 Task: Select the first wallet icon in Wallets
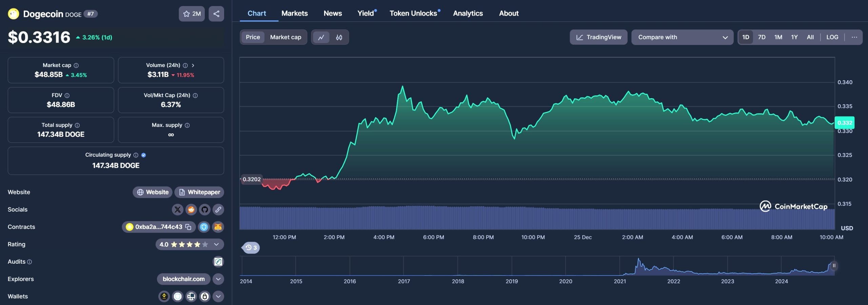tap(164, 297)
